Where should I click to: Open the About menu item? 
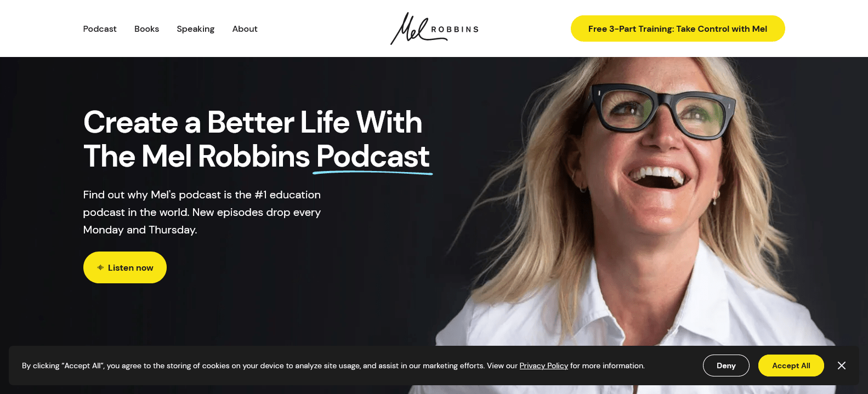(245, 29)
